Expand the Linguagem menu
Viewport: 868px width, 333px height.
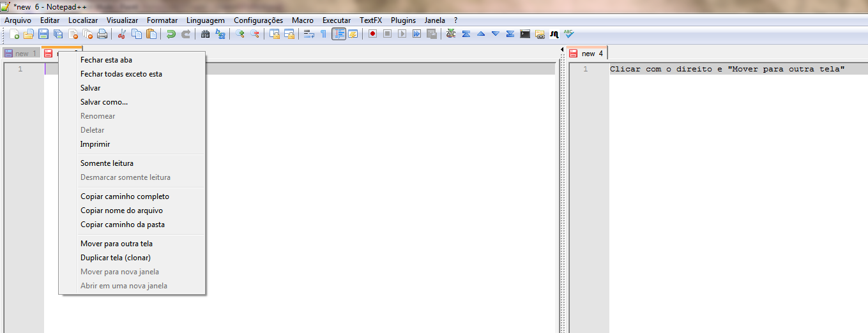click(x=205, y=20)
